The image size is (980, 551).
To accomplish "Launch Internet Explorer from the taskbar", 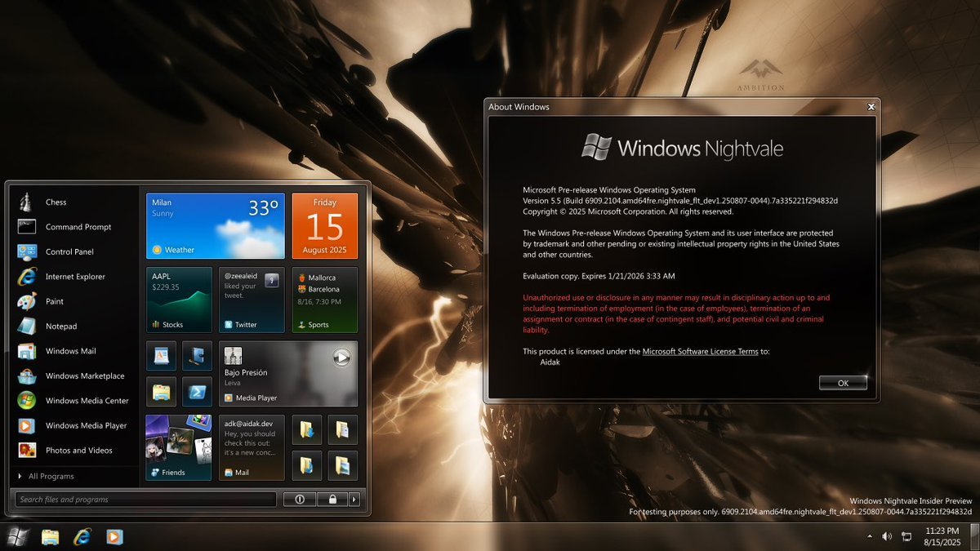I will (x=82, y=537).
